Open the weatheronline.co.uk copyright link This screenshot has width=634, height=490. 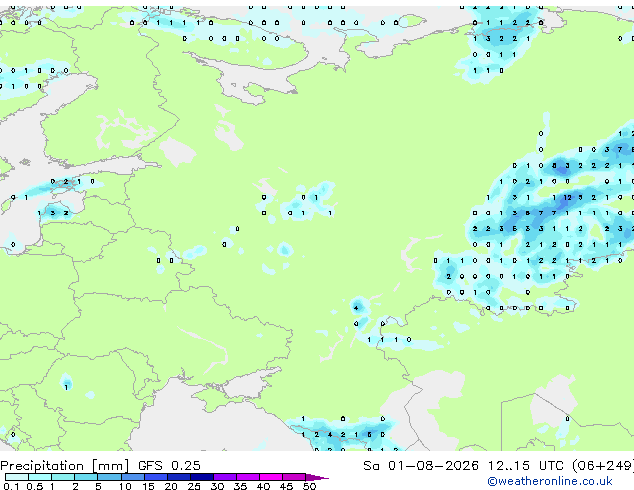click(x=550, y=481)
